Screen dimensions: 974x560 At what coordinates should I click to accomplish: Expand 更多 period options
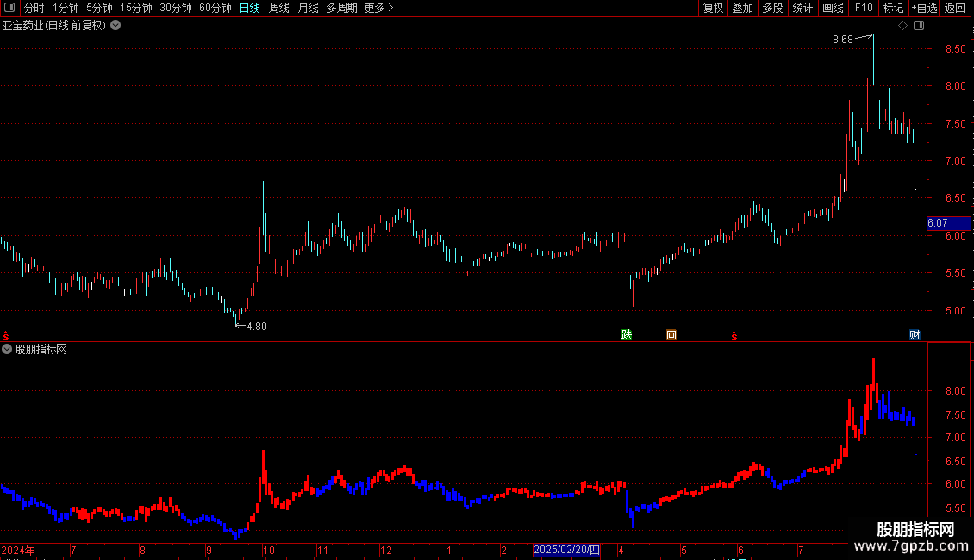pyautogui.click(x=378, y=8)
